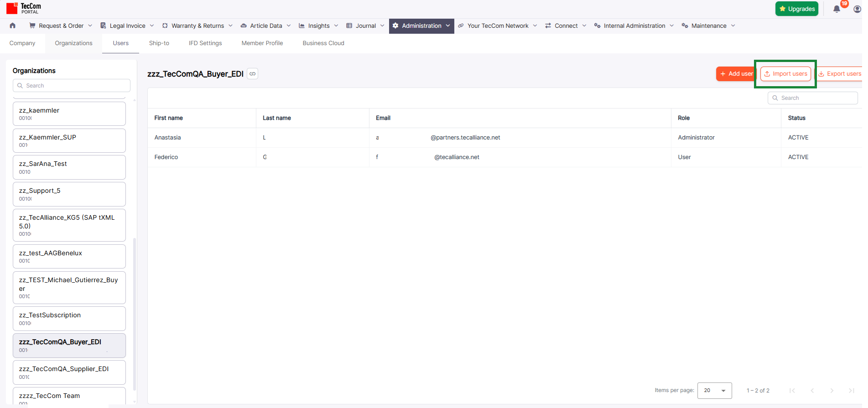Expand the Article Data menu
This screenshot has height=408, width=868.
[265, 26]
